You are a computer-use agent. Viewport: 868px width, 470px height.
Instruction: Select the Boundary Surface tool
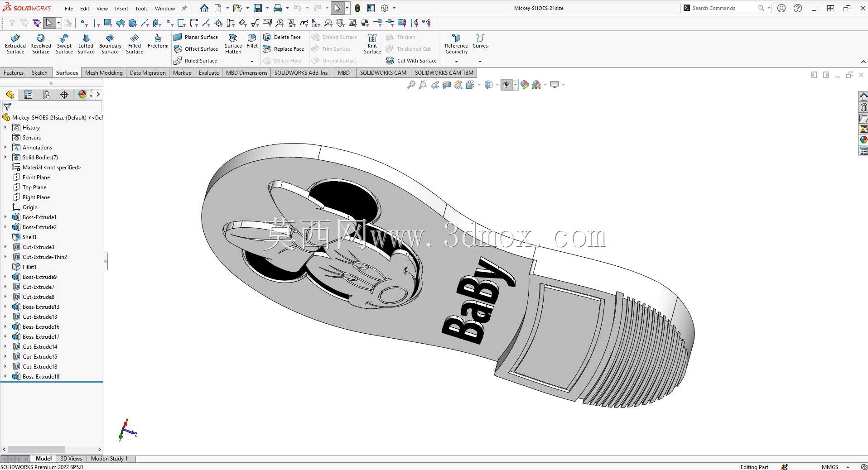click(x=110, y=44)
